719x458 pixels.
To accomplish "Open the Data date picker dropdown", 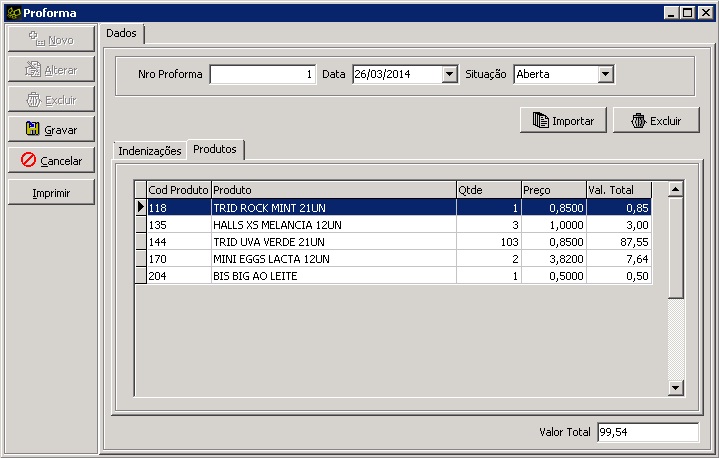I will (x=449, y=74).
